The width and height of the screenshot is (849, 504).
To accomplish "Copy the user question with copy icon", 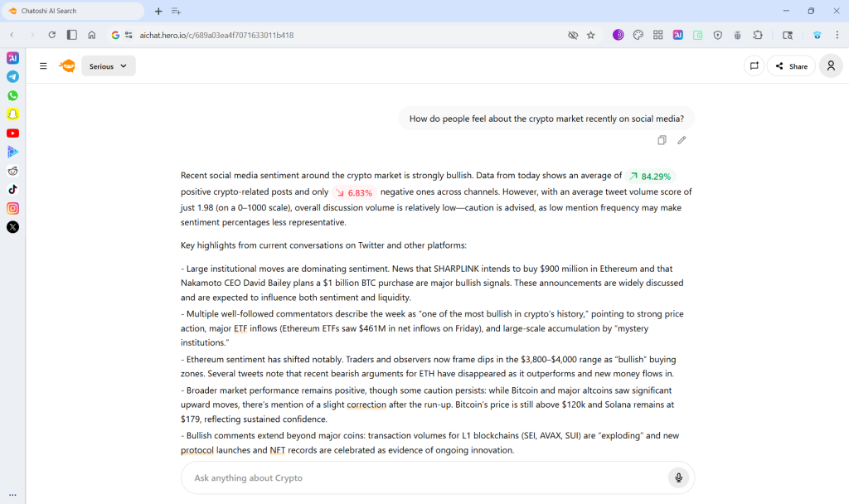I will point(662,140).
